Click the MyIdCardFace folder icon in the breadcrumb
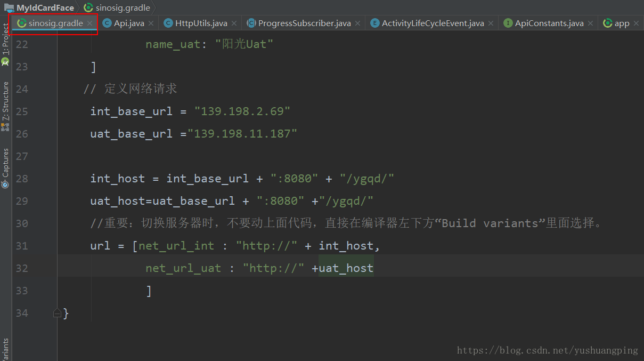The height and width of the screenshot is (361, 644). pyautogui.click(x=9, y=7)
